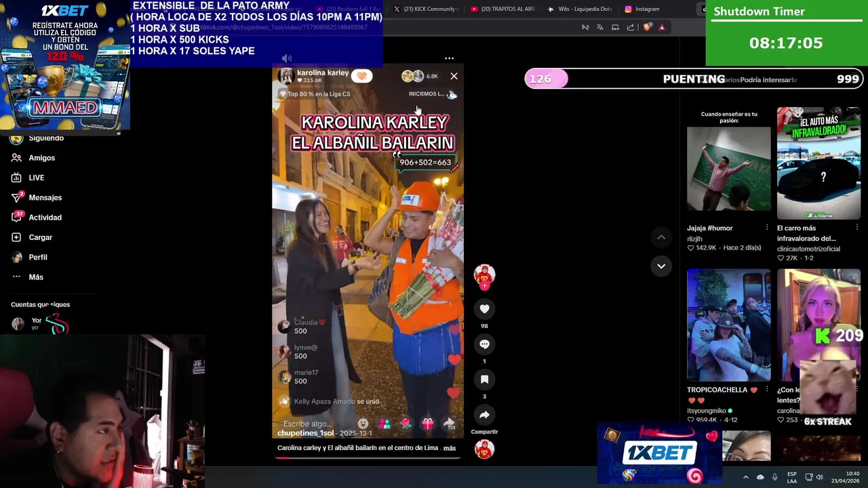
Task: Open the Perfil sidebar item
Action: [x=28, y=257]
